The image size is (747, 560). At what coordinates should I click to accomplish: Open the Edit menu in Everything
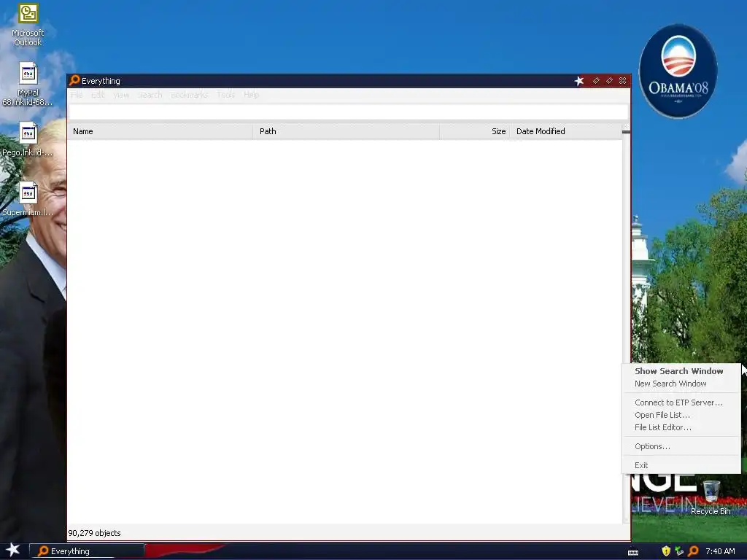pos(98,95)
